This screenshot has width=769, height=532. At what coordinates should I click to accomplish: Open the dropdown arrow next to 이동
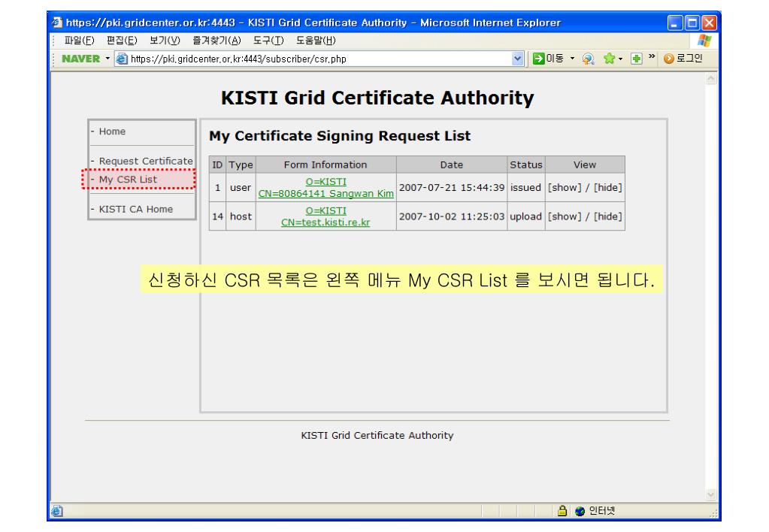[x=572, y=59]
